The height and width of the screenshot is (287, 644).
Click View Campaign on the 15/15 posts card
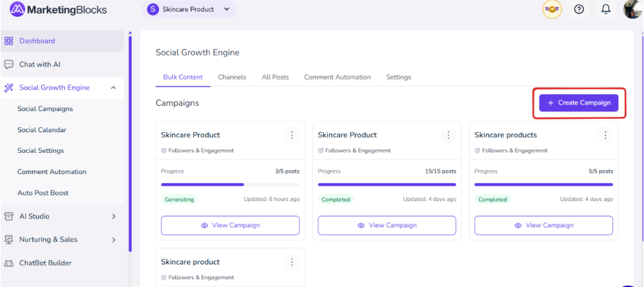click(x=386, y=225)
